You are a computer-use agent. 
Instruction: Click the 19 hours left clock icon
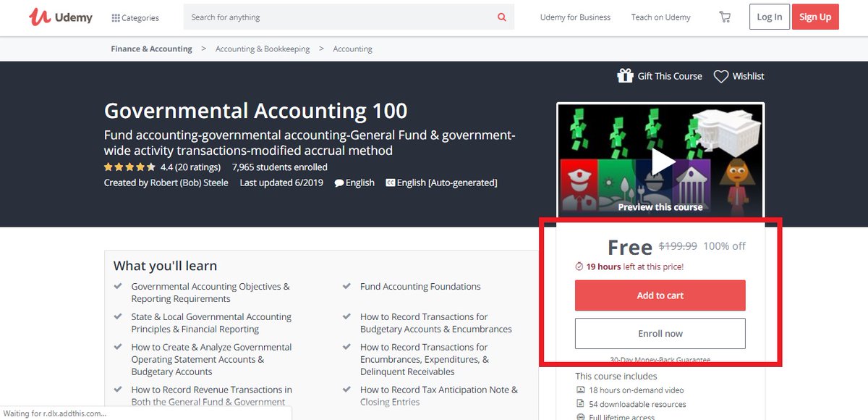point(579,266)
